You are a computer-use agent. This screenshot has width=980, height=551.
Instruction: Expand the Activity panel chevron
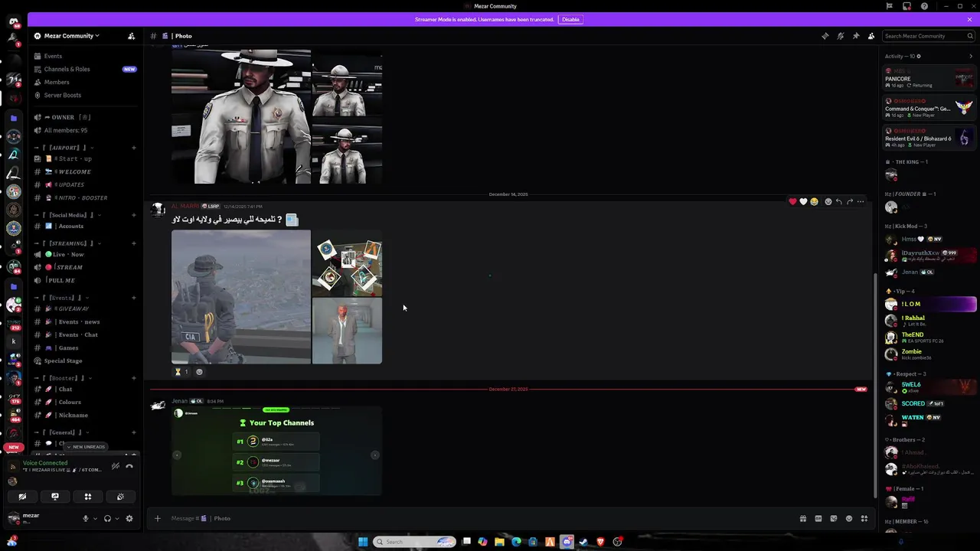(971, 56)
